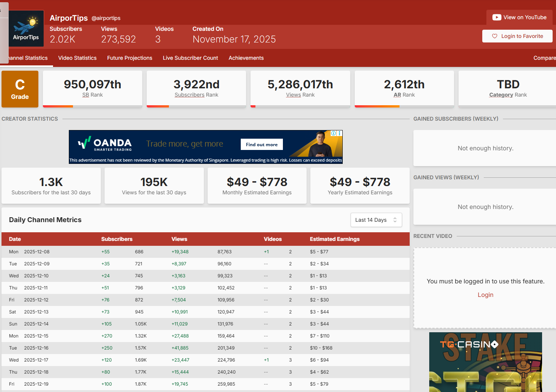This screenshot has width=556, height=392.
Task: Click the Subscribers Rank link
Action: pos(190,95)
